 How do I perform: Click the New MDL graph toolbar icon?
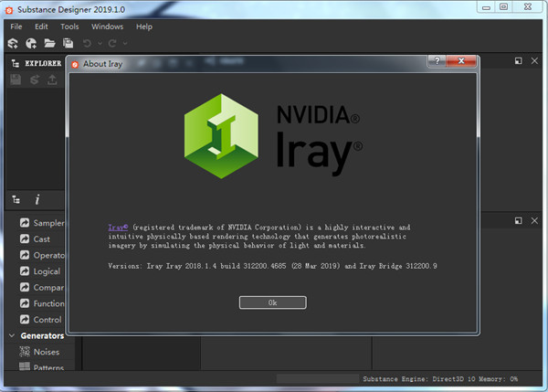tap(31, 43)
